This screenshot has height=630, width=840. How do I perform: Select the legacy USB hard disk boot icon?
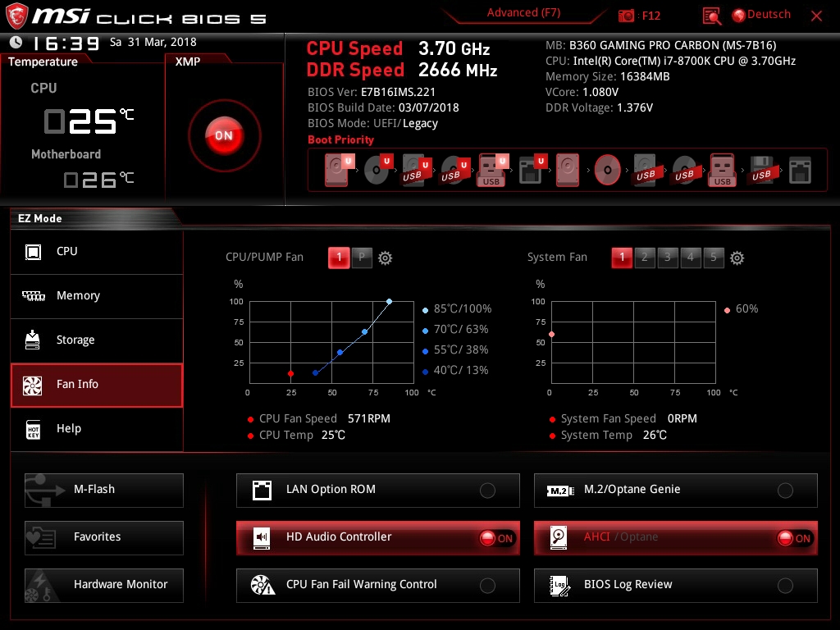point(646,170)
